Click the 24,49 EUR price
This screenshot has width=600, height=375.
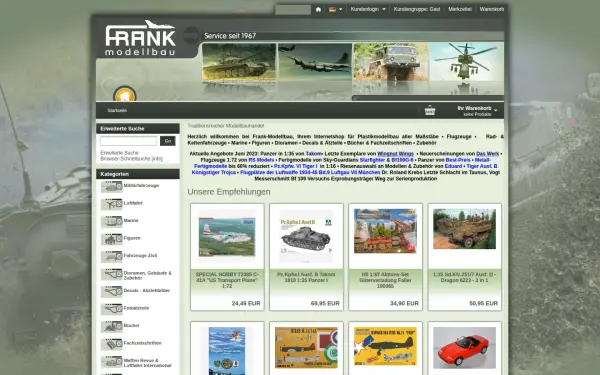click(246, 303)
